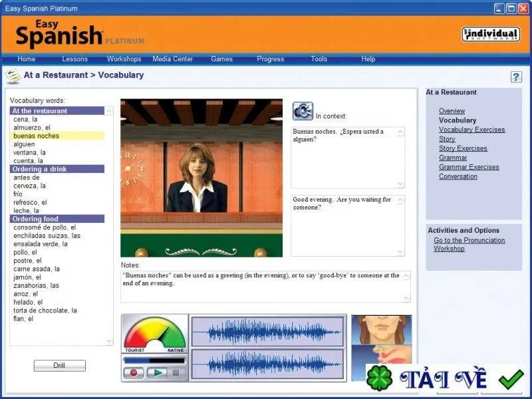The image size is (532, 399).
Task: Open the Lessons menu
Action: click(74, 59)
